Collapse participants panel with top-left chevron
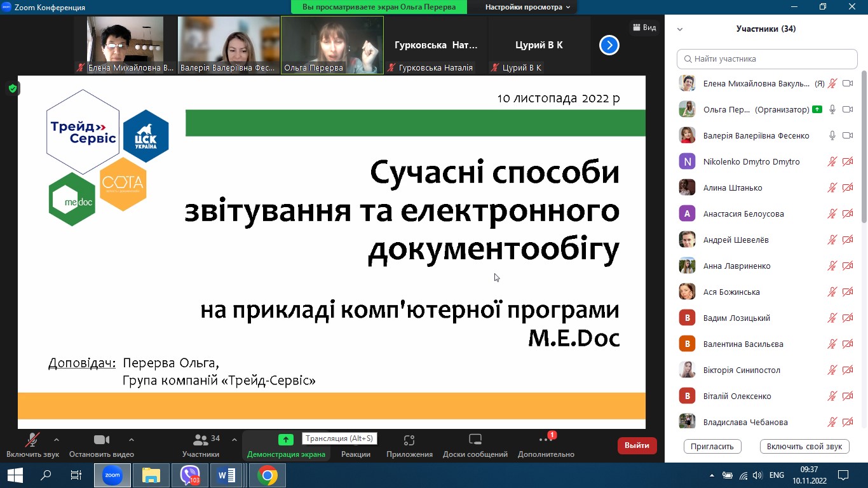This screenshot has width=868, height=488. [680, 29]
